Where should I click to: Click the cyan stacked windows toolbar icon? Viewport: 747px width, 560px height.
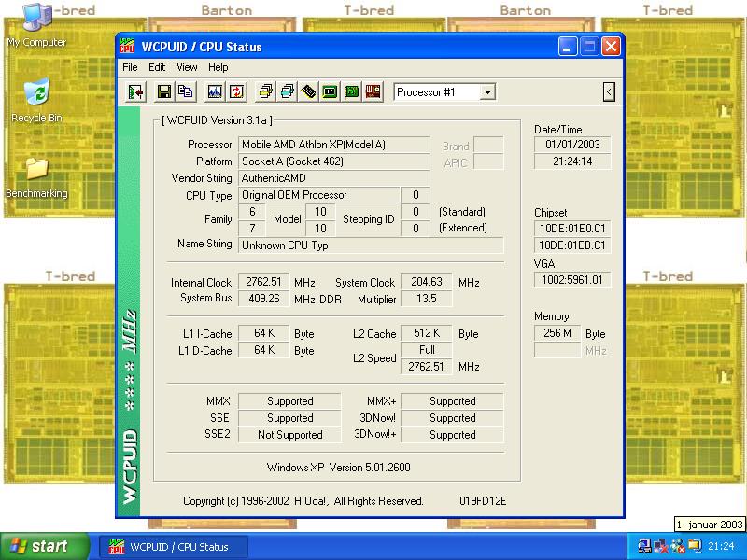[x=288, y=91]
